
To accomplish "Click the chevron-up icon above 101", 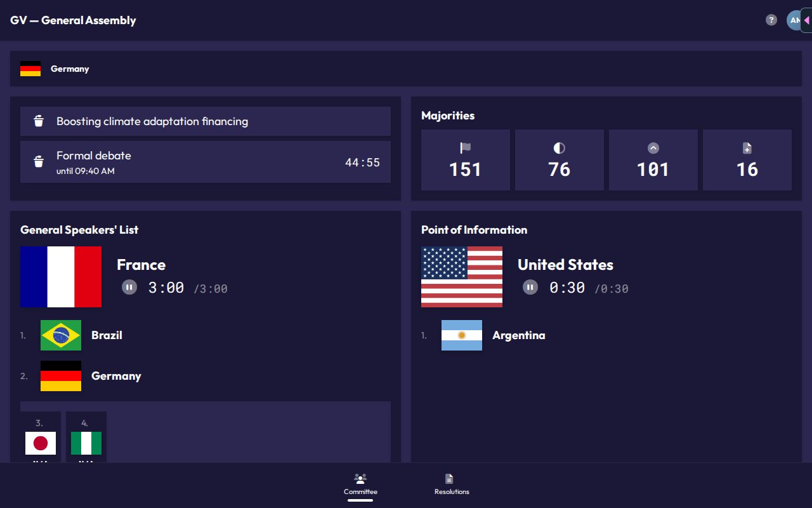I will click(653, 148).
